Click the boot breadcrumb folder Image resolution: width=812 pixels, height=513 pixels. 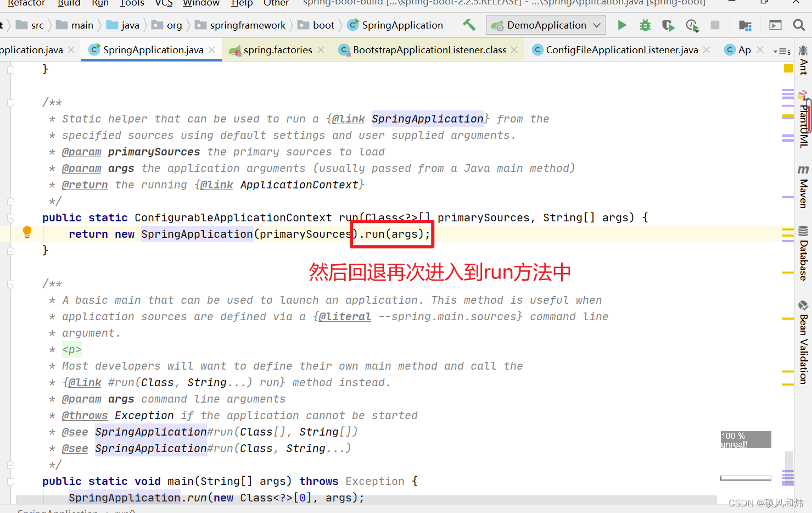316,25
